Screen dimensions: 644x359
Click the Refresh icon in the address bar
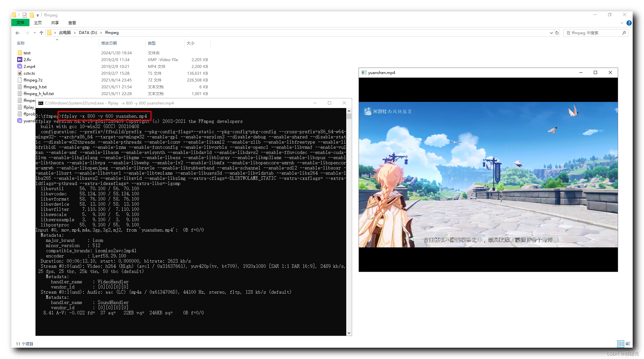[557, 33]
